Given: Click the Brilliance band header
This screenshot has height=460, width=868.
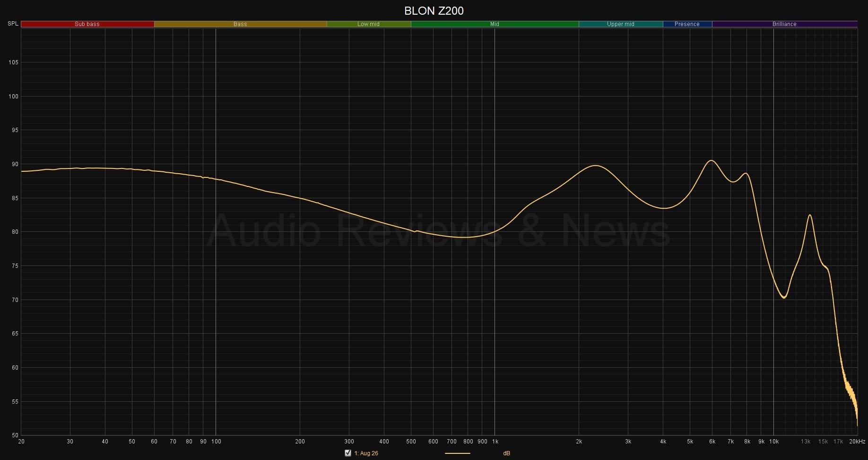Looking at the screenshot, I should pos(784,24).
